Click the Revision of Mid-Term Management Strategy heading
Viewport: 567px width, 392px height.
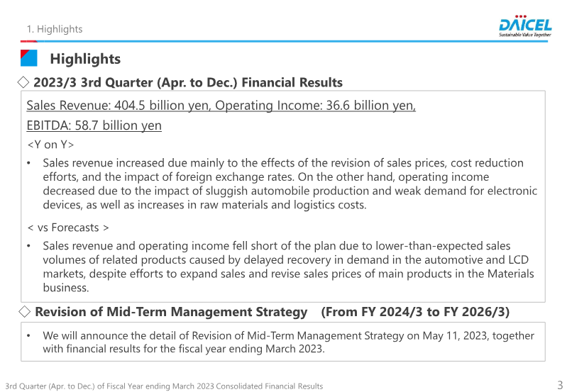click(171, 312)
